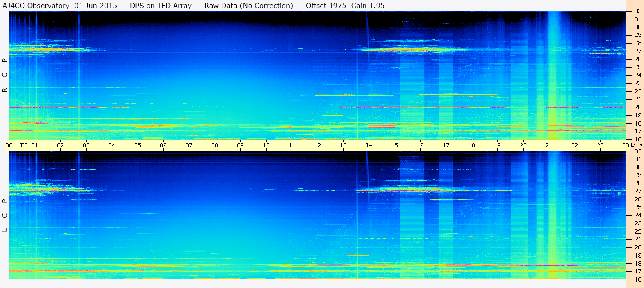Click the 32 MHz label on LCP scale
The width and height of the screenshot is (644, 288).
click(638, 151)
